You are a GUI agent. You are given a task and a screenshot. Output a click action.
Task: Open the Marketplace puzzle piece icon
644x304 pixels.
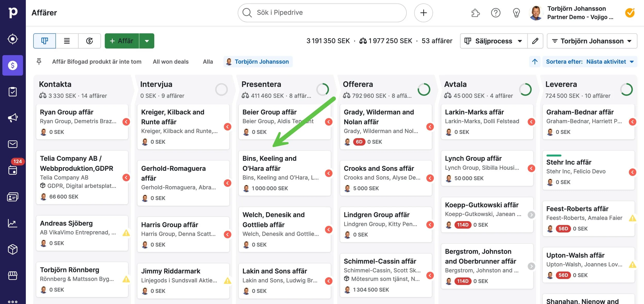coord(475,13)
